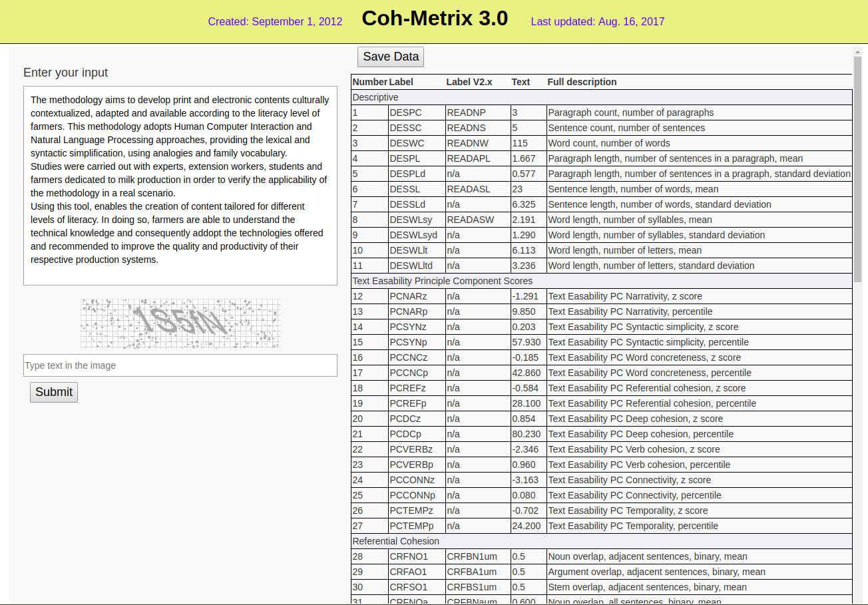Click the Submit button
Image resolution: width=868 pixels, height=605 pixels.
[x=54, y=392]
